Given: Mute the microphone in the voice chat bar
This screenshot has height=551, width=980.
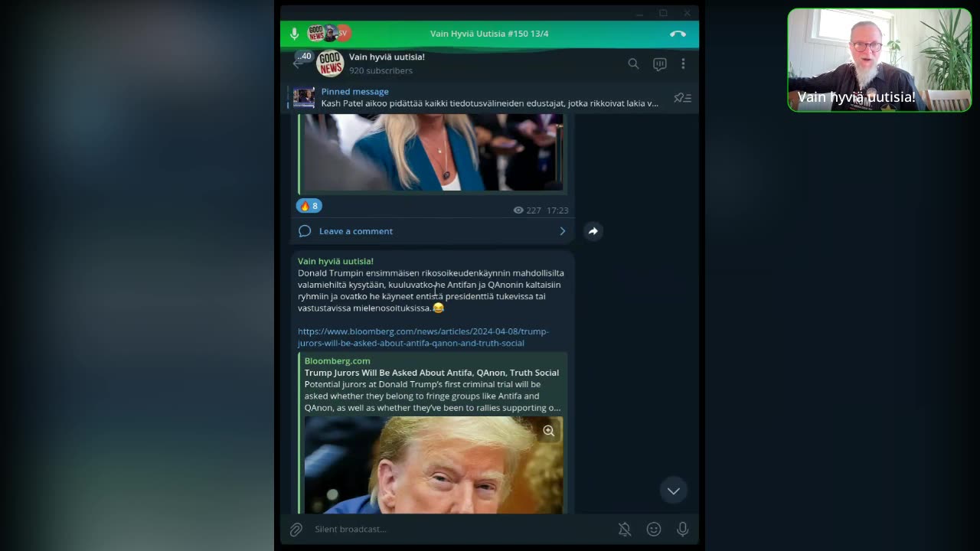Looking at the screenshot, I should pyautogui.click(x=294, y=34).
